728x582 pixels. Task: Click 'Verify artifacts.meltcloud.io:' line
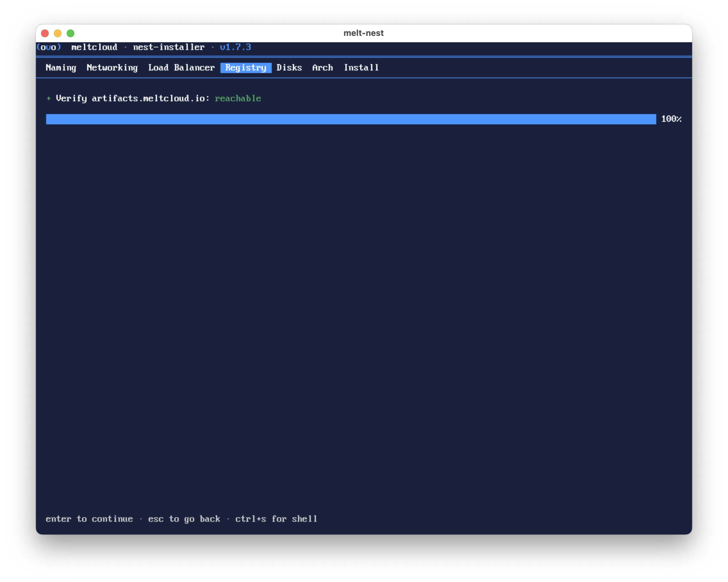pyautogui.click(x=133, y=99)
